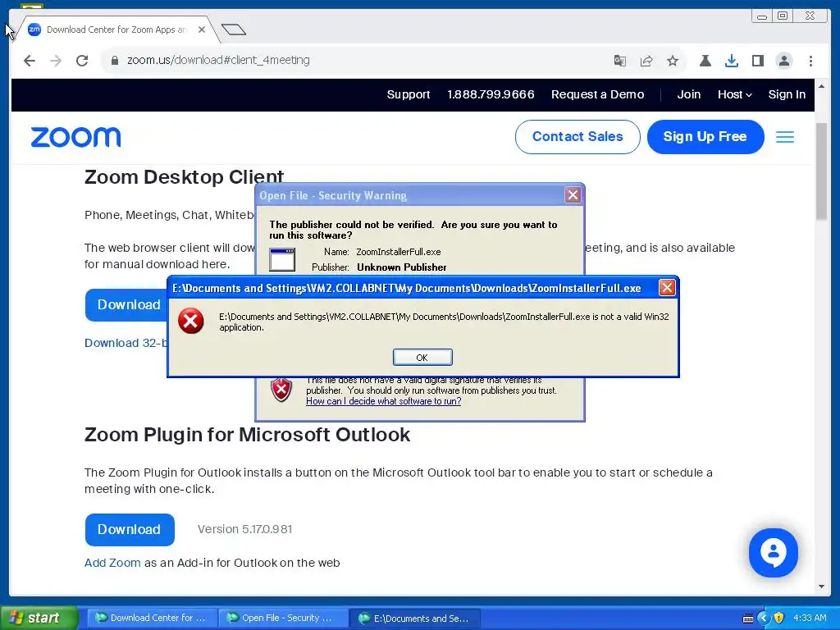Close the not valid Win32 error dialog

point(666,288)
